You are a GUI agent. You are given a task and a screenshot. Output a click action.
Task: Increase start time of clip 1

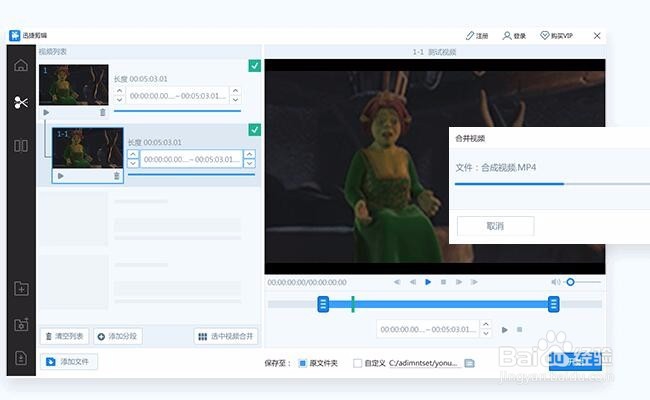pos(119,91)
